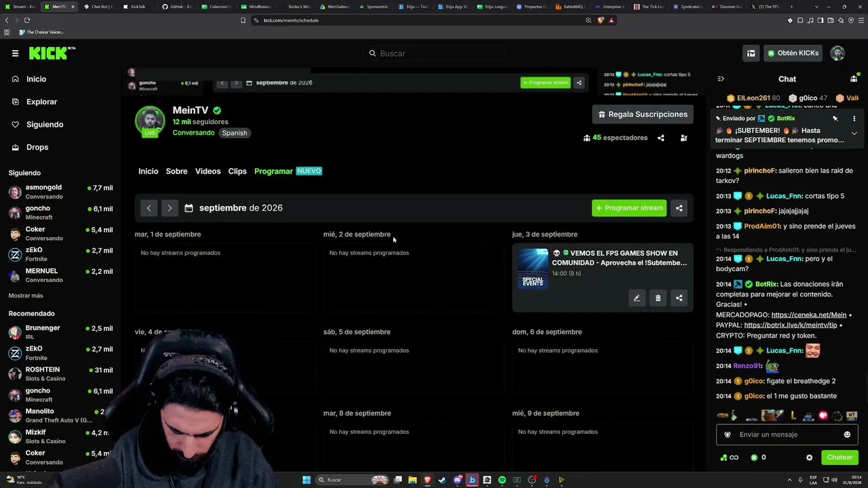Open the FPS GAMES SHOW event thumbnail
This screenshot has width=868, height=488.
tap(533, 268)
